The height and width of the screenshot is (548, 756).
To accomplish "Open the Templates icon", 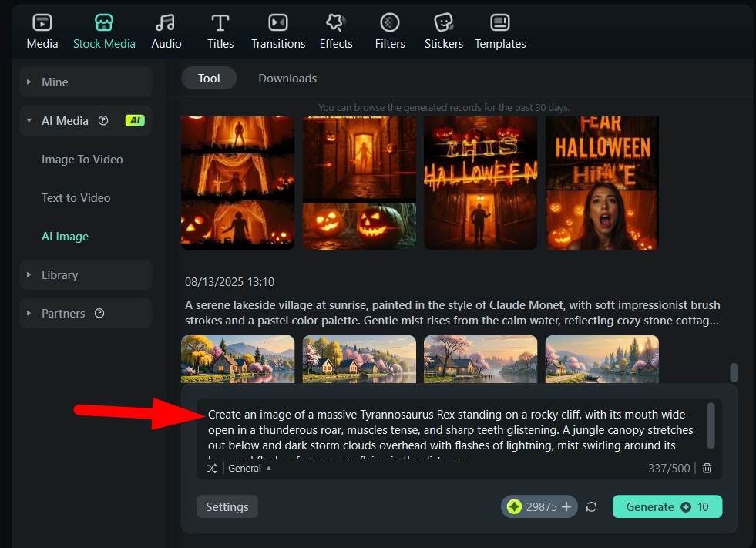I will coord(500,22).
